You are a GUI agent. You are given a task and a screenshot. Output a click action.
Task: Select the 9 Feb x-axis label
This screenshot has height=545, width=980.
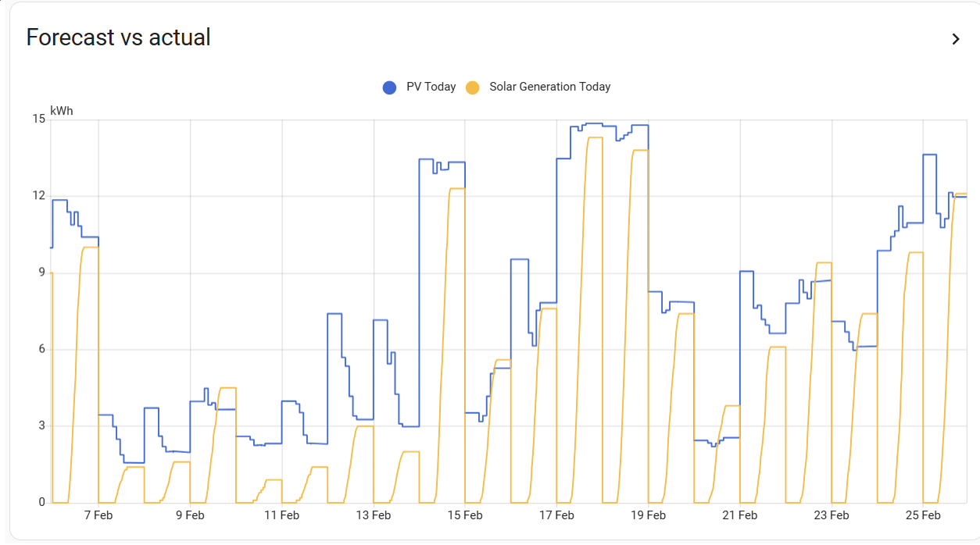point(190,515)
